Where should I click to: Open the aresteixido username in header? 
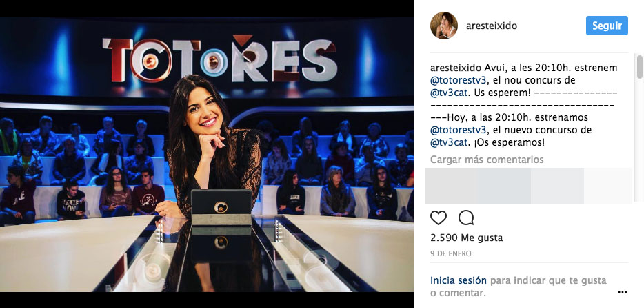click(491, 26)
